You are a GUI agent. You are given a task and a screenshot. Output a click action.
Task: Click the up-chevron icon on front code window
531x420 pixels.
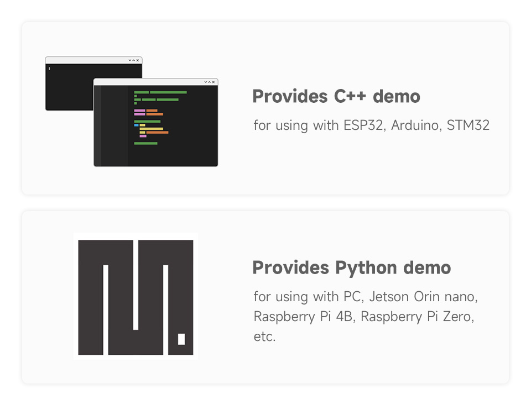210,82
